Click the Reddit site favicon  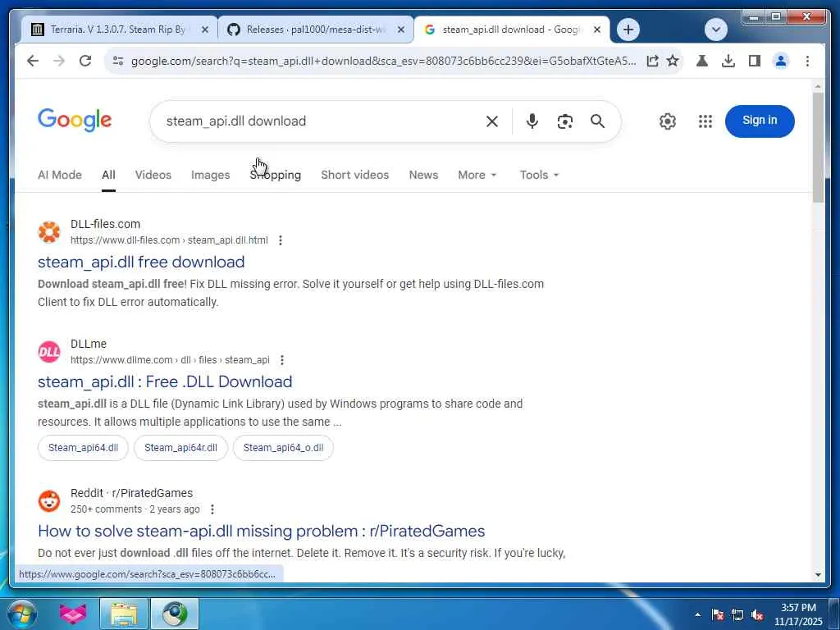click(48, 501)
